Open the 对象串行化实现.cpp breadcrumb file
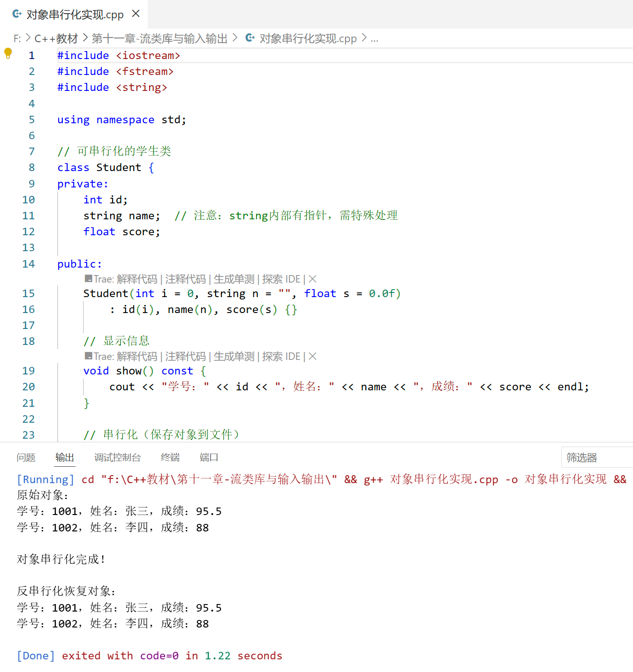Screen dimensions: 633x672 pos(308,38)
